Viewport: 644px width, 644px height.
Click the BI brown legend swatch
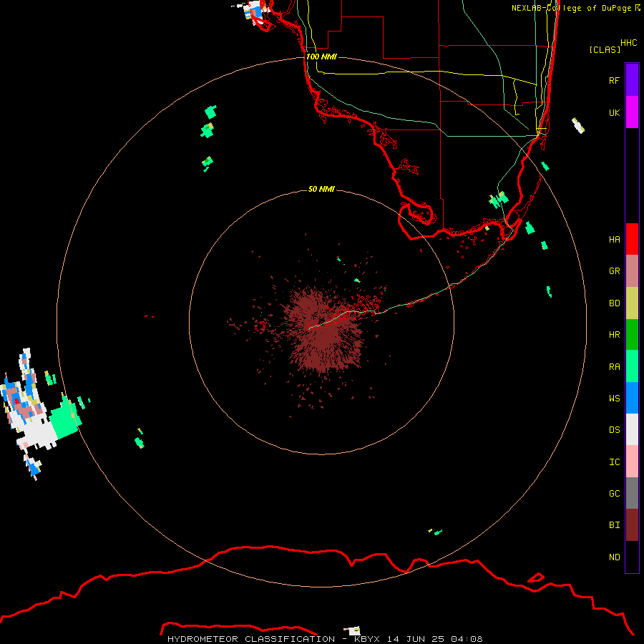click(632, 525)
